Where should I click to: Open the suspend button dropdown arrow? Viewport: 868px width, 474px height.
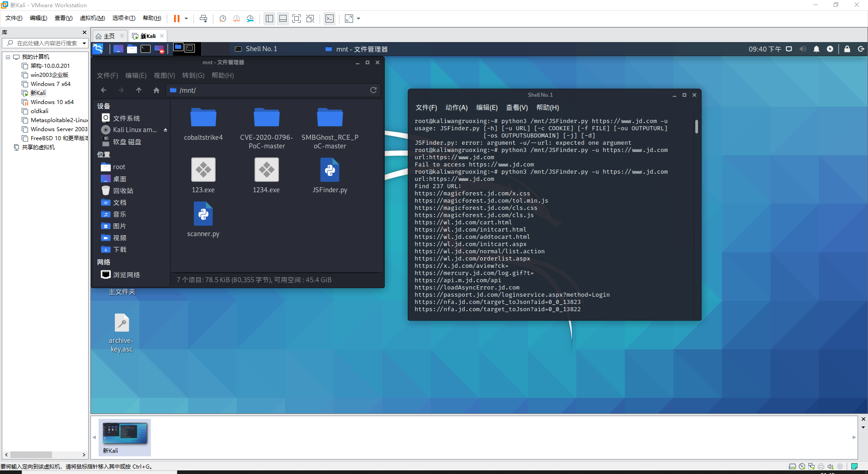pyautogui.click(x=185, y=19)
